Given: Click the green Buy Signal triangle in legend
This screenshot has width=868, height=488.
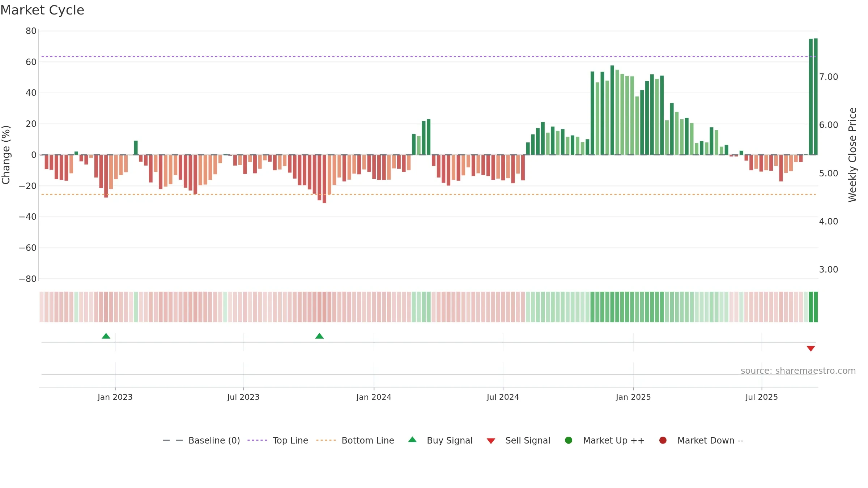Looking at the screenshot, I should (412, 440).
